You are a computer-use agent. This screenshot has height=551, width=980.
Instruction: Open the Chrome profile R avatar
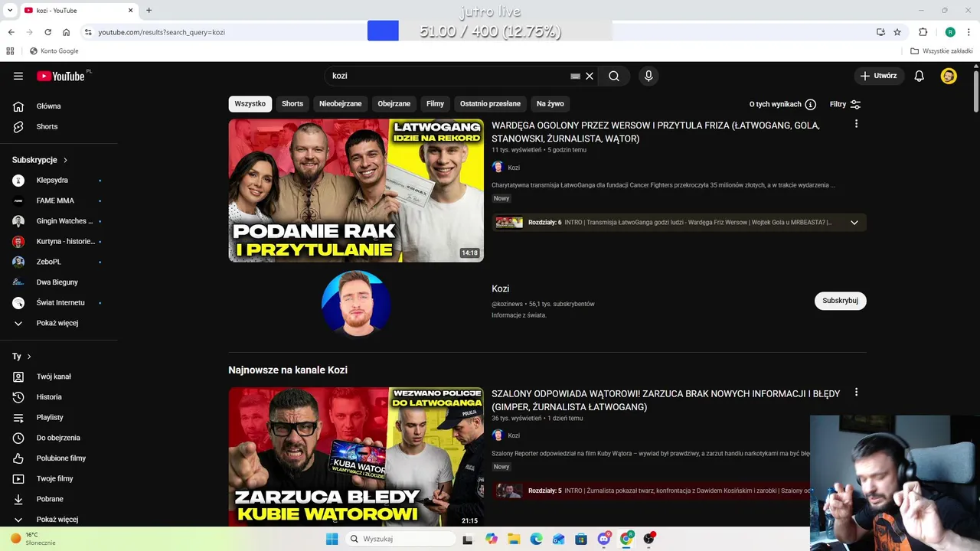click(950, 32)
